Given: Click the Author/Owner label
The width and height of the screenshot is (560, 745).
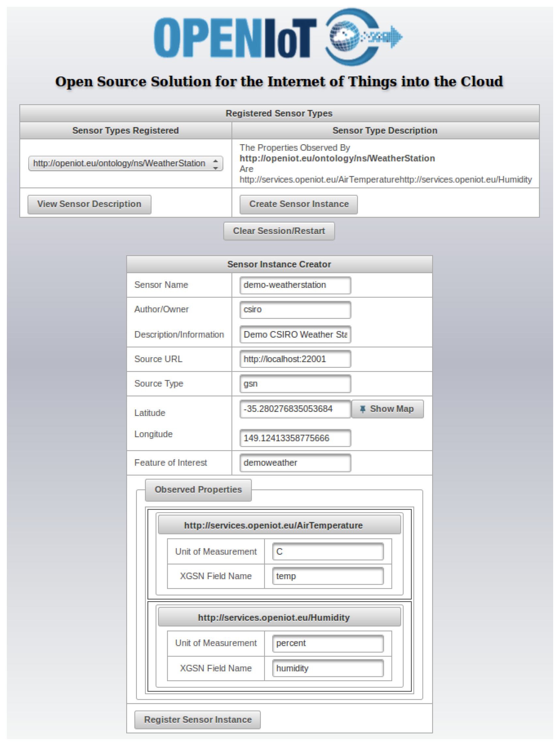Looking at the screenshot, I should [x=161, y=309].
